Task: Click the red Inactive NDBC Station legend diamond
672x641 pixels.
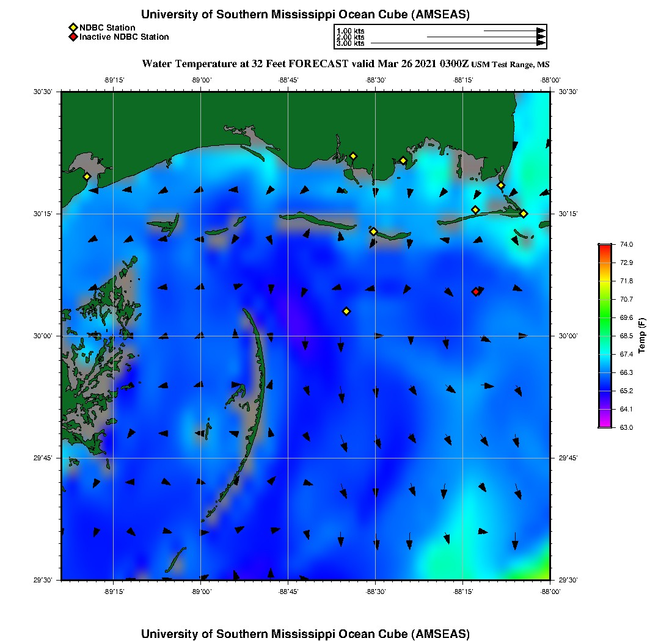Action: (73, 37)
